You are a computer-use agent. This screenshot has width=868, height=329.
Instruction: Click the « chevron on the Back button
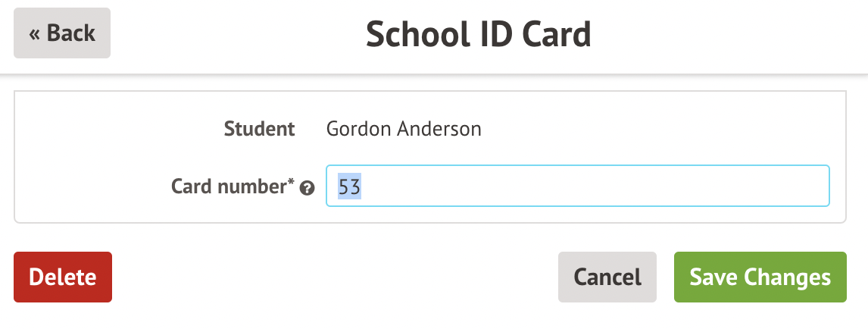pyautogui.click(x=35, y=34)
